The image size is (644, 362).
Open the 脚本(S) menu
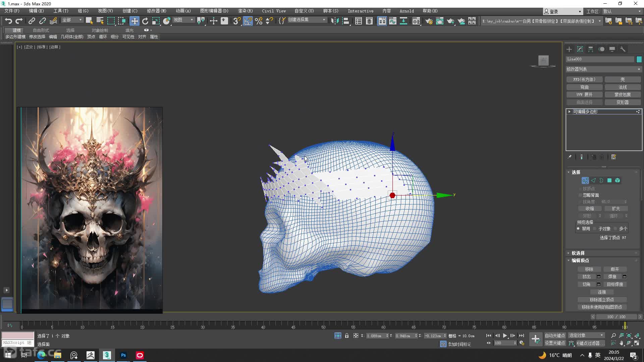click(x=331, y=11)
